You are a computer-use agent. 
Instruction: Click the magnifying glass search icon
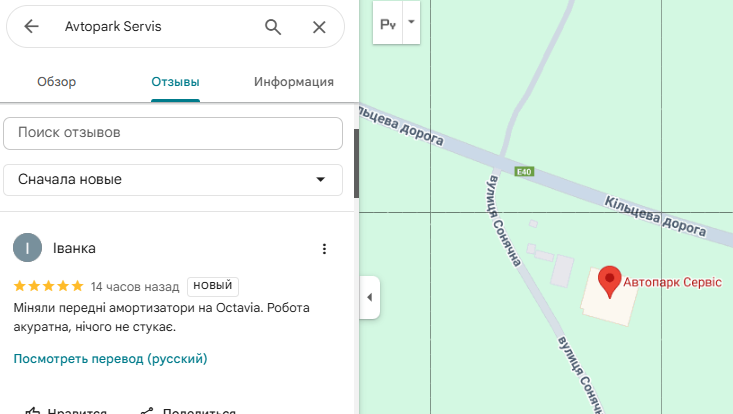[273, 27]
